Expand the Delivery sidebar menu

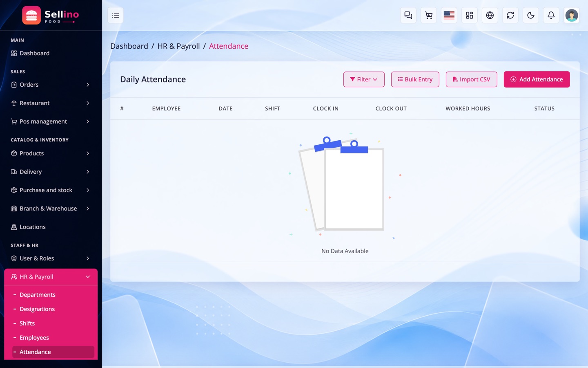(x=51, y=172)
